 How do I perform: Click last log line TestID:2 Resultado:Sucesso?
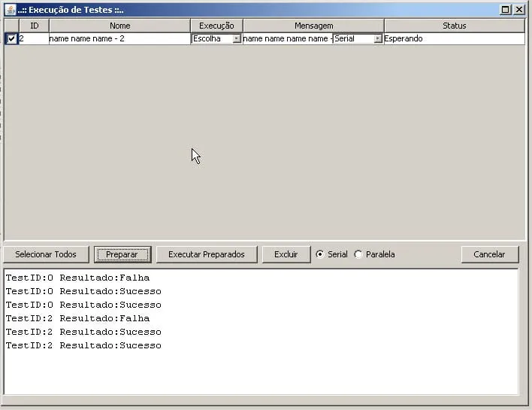click(83, 345)
